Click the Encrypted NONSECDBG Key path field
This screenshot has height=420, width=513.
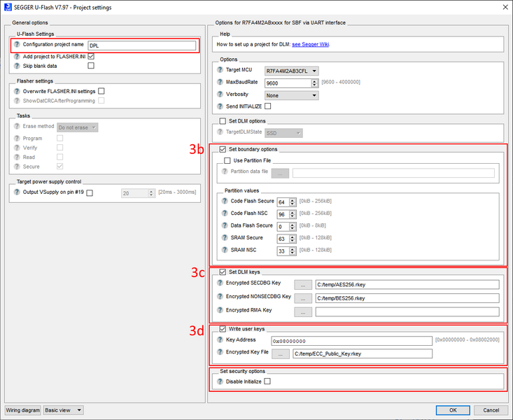pos(407,298)
